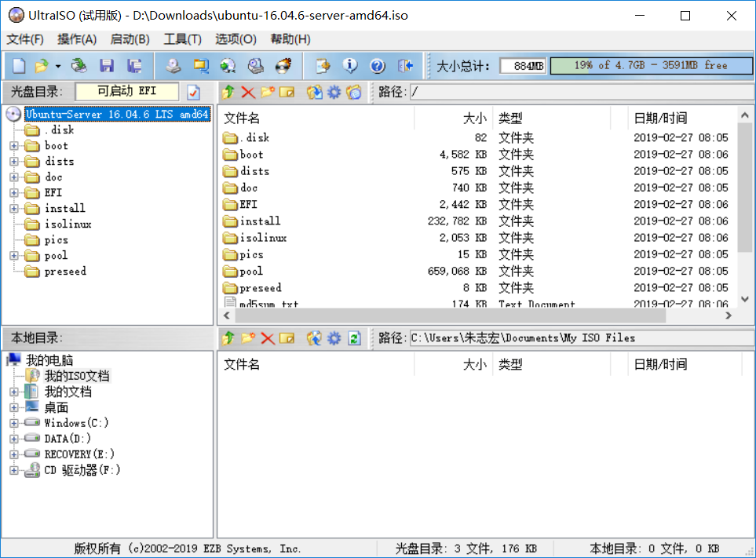Expand the doc folder tree node
The height and width of the screenshot is (558, 756).
click(x=14, y=177)
